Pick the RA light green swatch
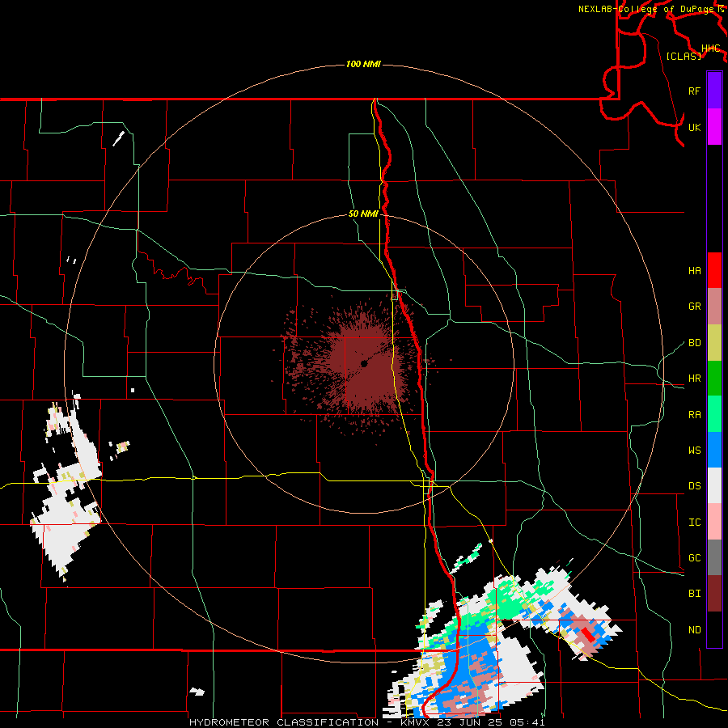This screenshot has height=728, width=728. click(714, 414)
